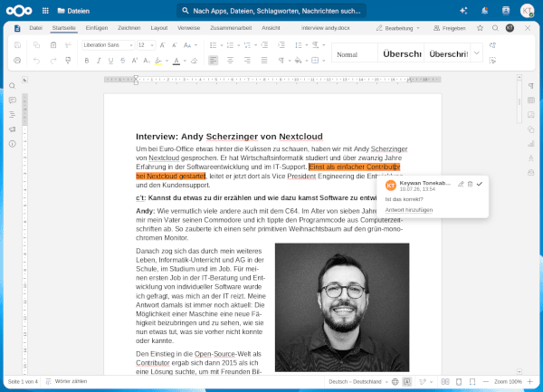
Task: Open image settings in right sidebar
Action: 531,115
